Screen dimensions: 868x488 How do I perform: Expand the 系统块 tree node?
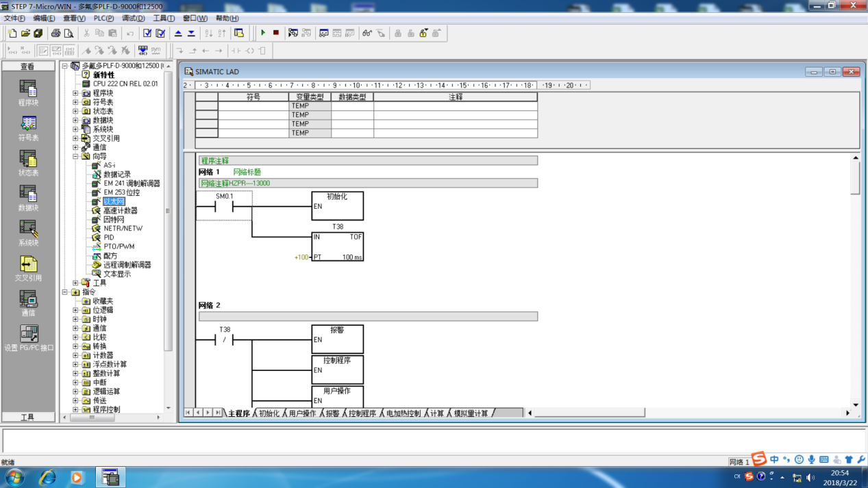click(x=75, y=129)
